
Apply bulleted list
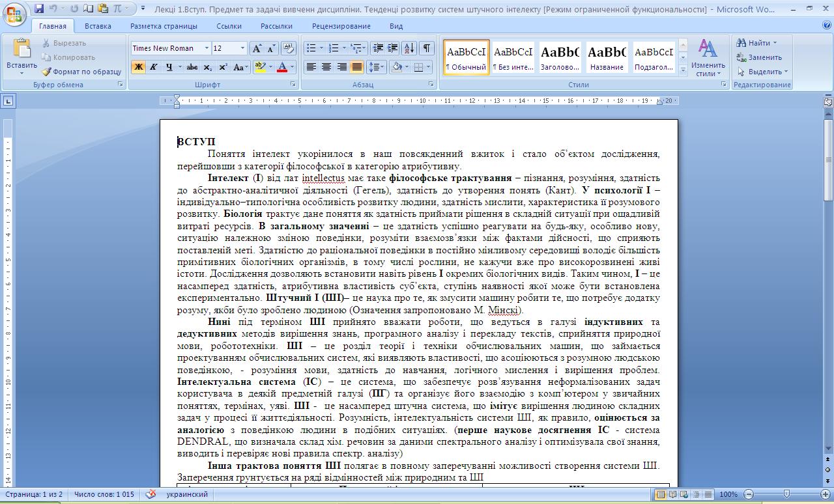[x=311, y=48]
